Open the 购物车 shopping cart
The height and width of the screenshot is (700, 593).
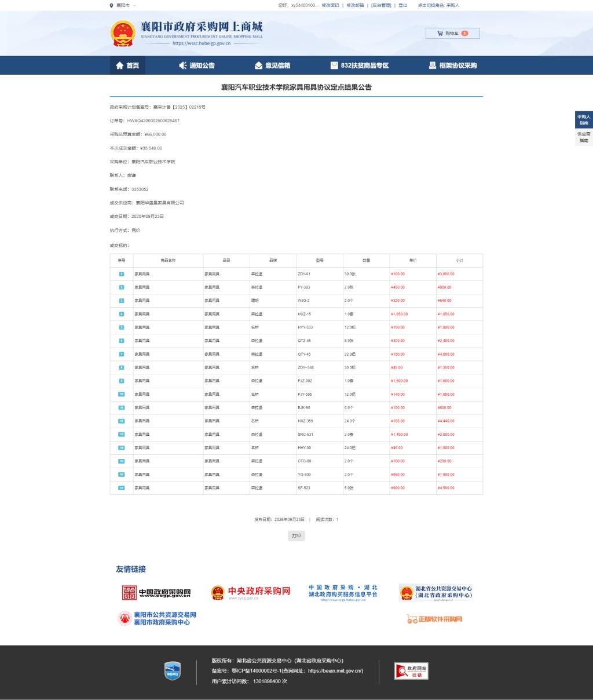coord(452,34)
